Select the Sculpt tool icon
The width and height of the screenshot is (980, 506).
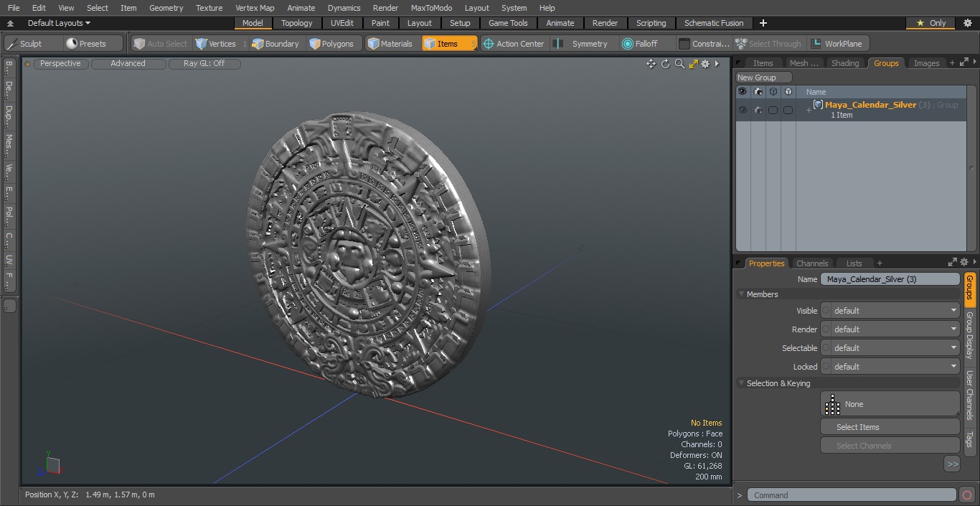point(12,44)
